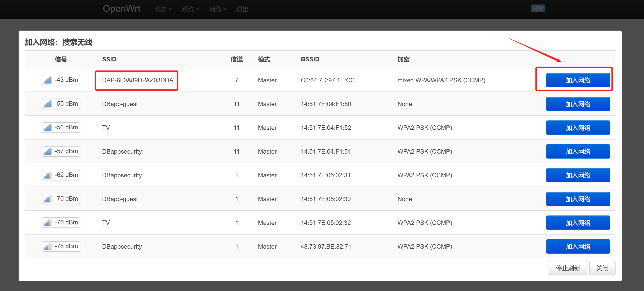Join DBapp-guest network on channel 11
This screenshot has width=644, height=291.
tap(578, 104)
